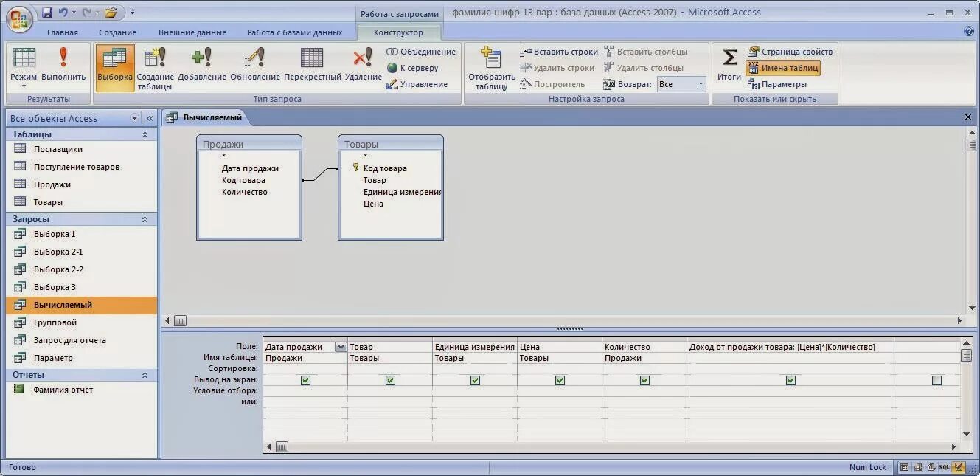Toggle Имена таблиц row display
Viewport: 980px width, 476px height.
(x=782, y=68)
